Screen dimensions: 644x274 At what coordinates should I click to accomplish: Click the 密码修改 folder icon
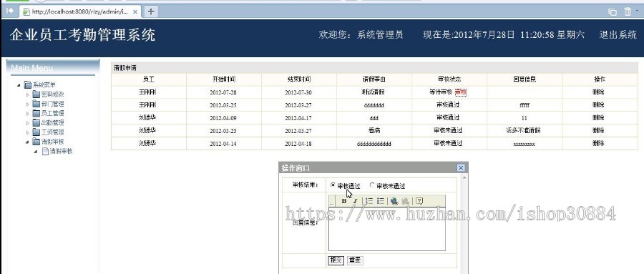[36, 94]
